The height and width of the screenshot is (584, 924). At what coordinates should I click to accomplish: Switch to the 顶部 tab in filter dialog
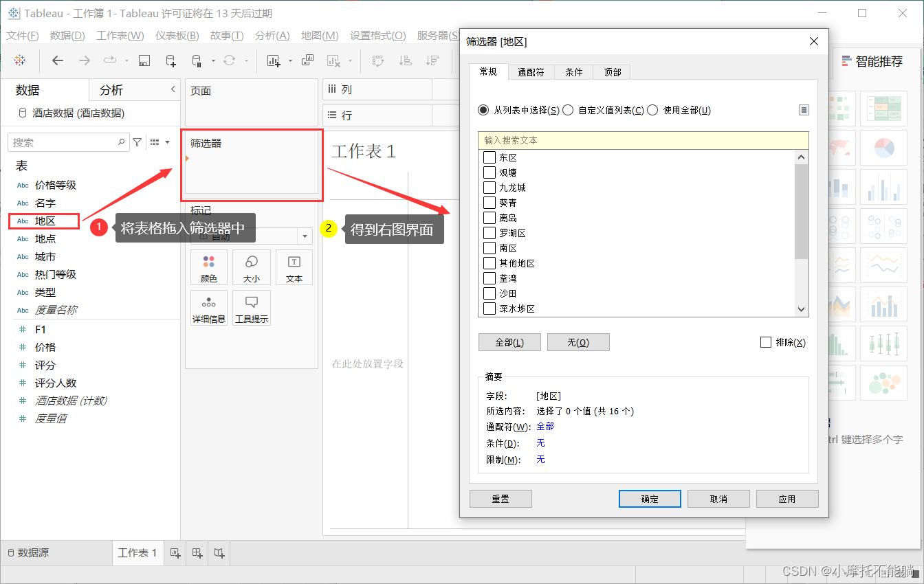coord(612,71)
